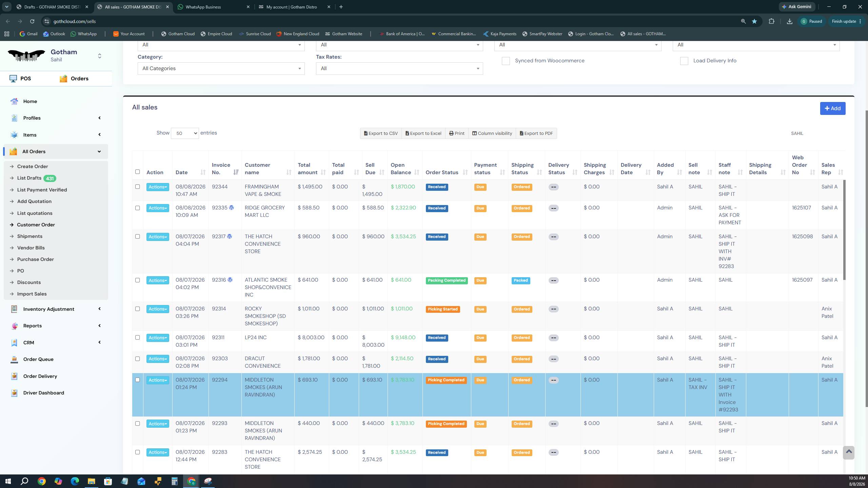Click the scroll-to-top arrow button
The height and width of the screenshot is (488, 868).
(x=849, y=452)
